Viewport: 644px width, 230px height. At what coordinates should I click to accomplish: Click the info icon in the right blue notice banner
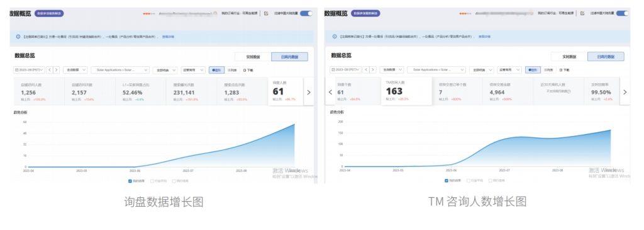(x=335, y=37)
